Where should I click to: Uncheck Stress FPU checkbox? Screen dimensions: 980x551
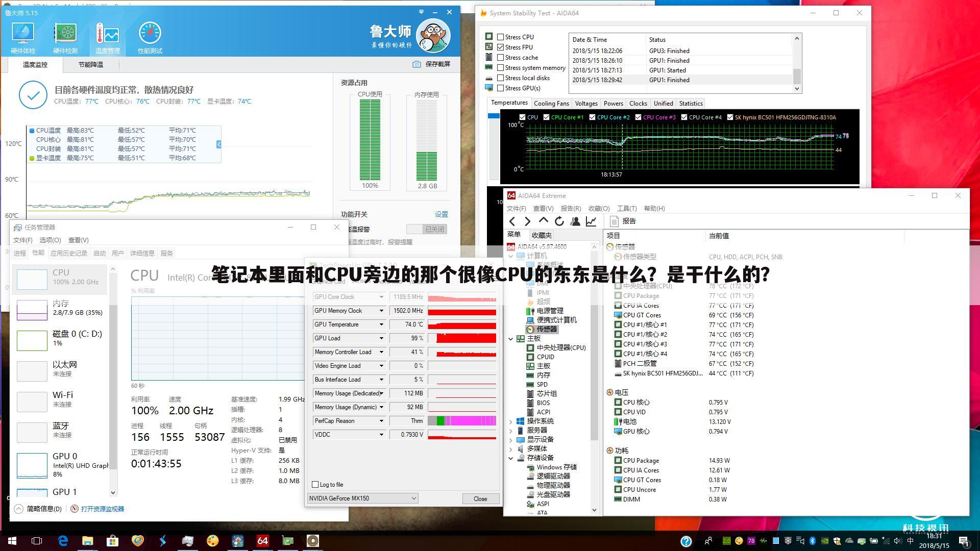(x=501, y=47)
